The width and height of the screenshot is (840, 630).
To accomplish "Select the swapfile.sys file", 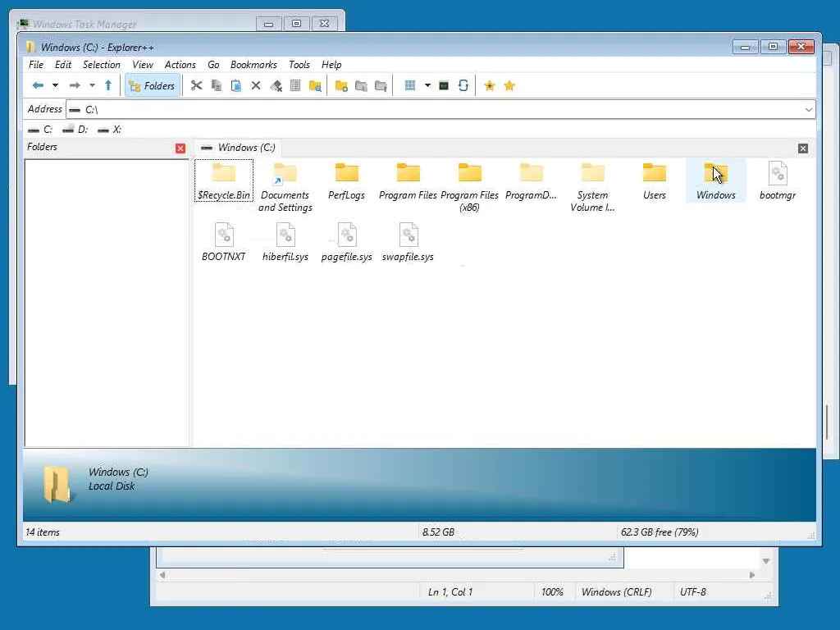I will click(x=408, y=242).
